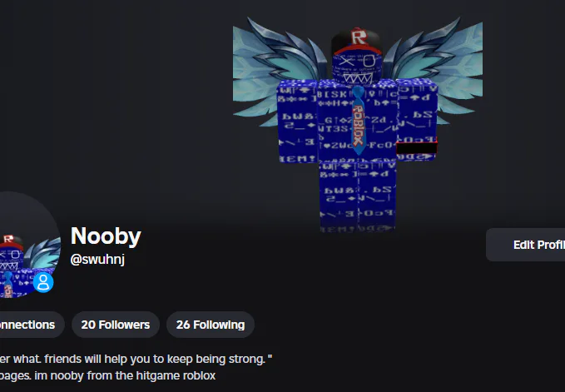Select bio line about friends being strong
Image resolution: width=565 pixels, height=392 pixels.
coord(136,359)
